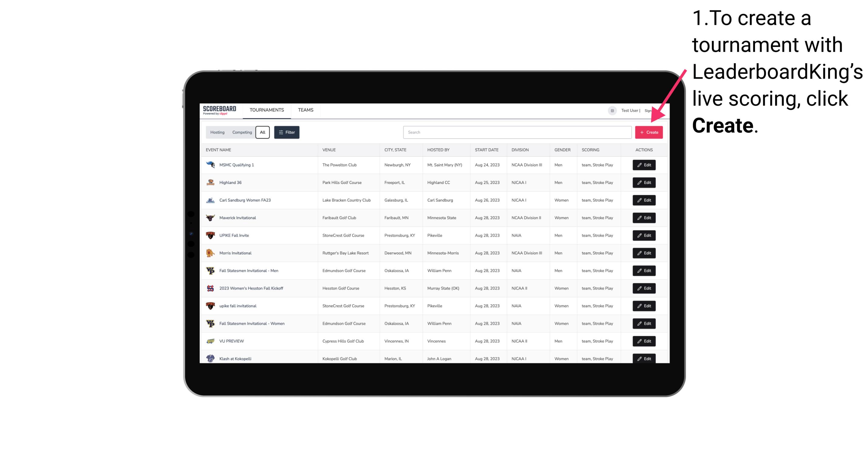Select the Hosting filter tab

tap(217, 132)
